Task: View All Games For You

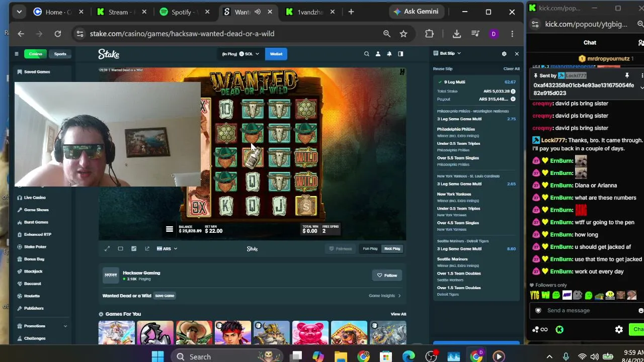Action: [x=398, y=314]
